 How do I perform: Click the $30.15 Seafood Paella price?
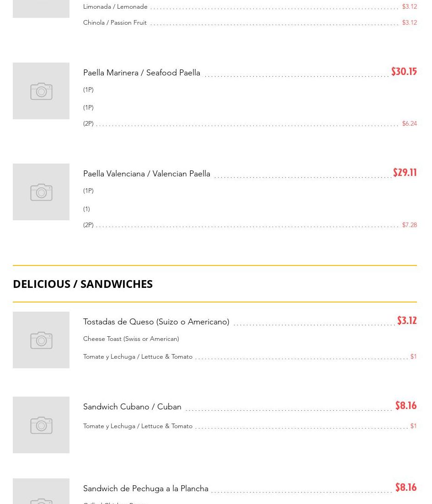pos(404,72)
